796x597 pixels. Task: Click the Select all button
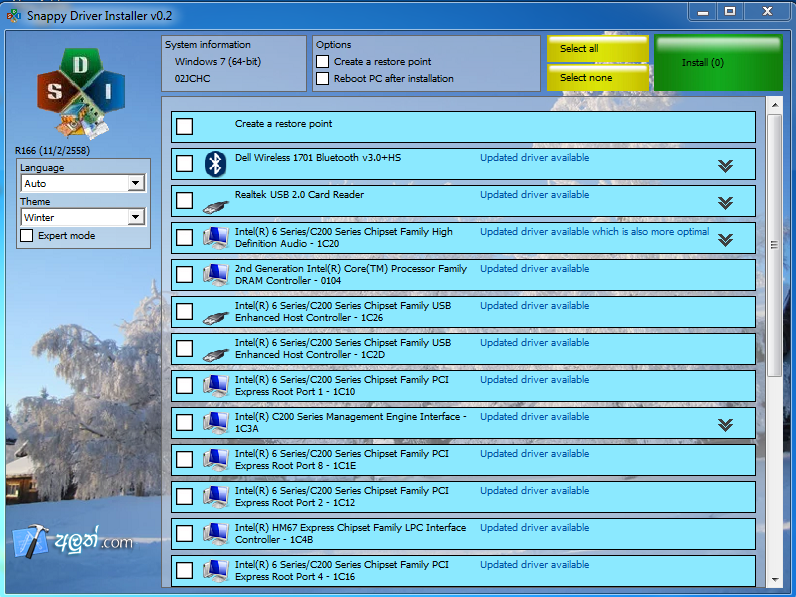coord(598,49)
